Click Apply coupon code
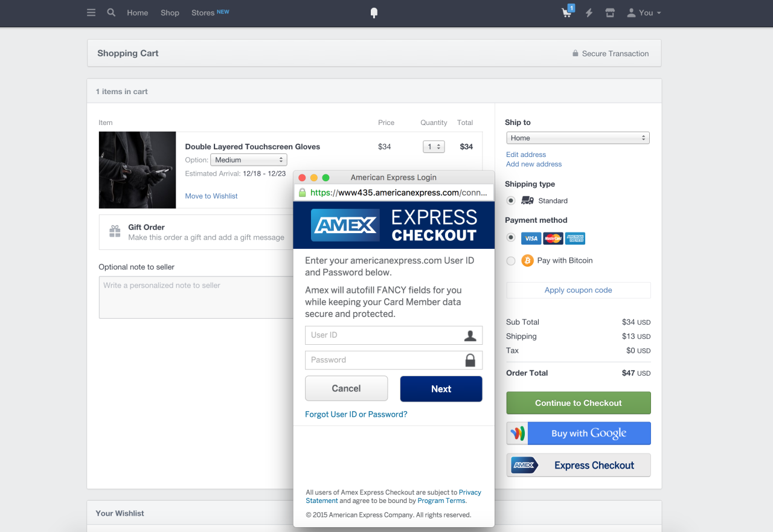 (579, 290)
